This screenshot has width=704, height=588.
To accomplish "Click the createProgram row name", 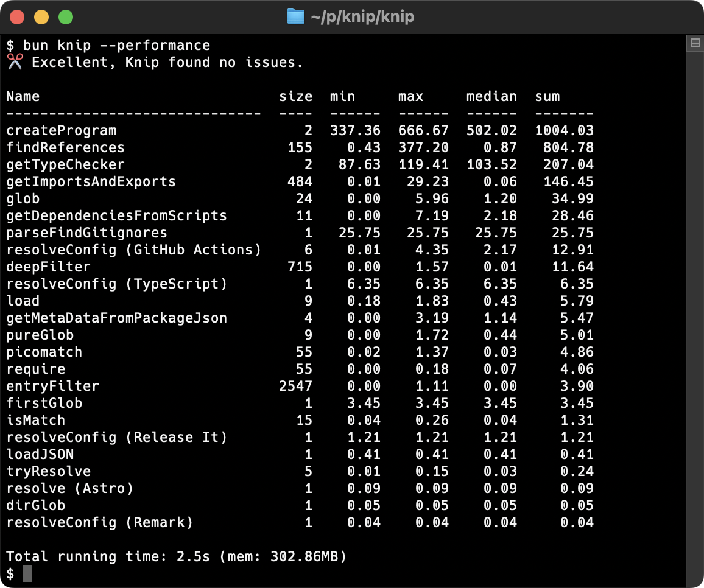I will pyautogui.click(x=61, y=130).
